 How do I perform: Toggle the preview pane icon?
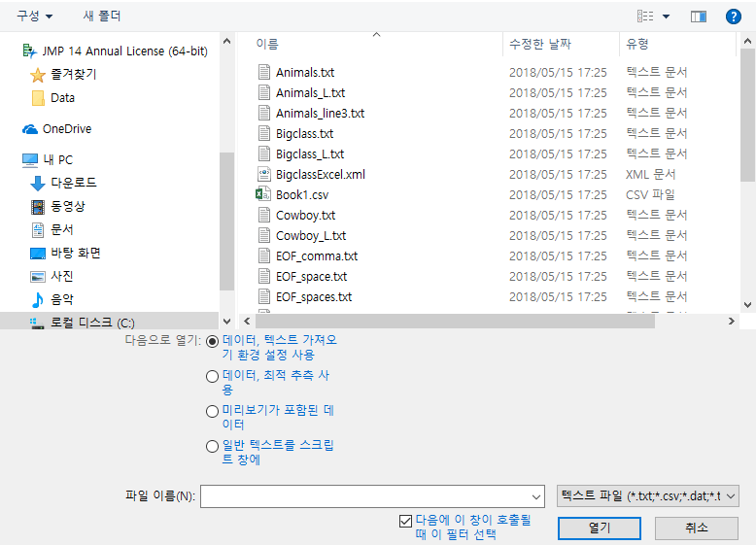(698, 17)
